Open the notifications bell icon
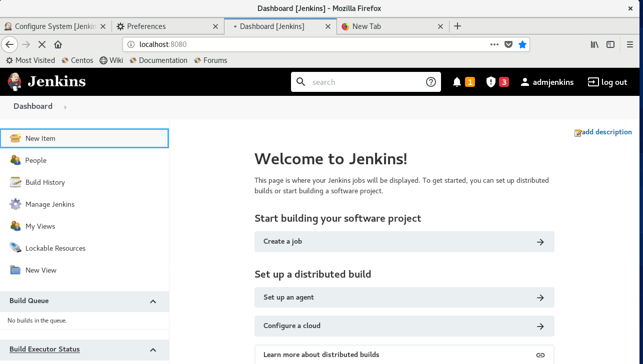 457,82
